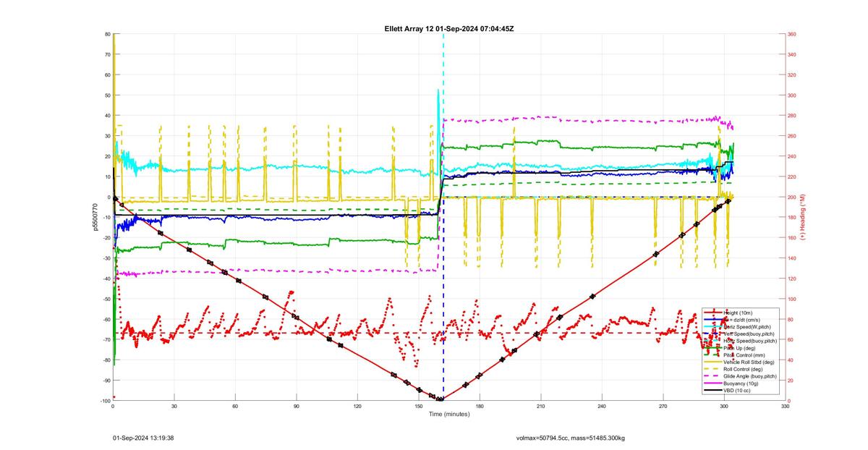The image size is (868, 450).
Task: Click the x-axis tick label '210'
Action: (541, 407)
